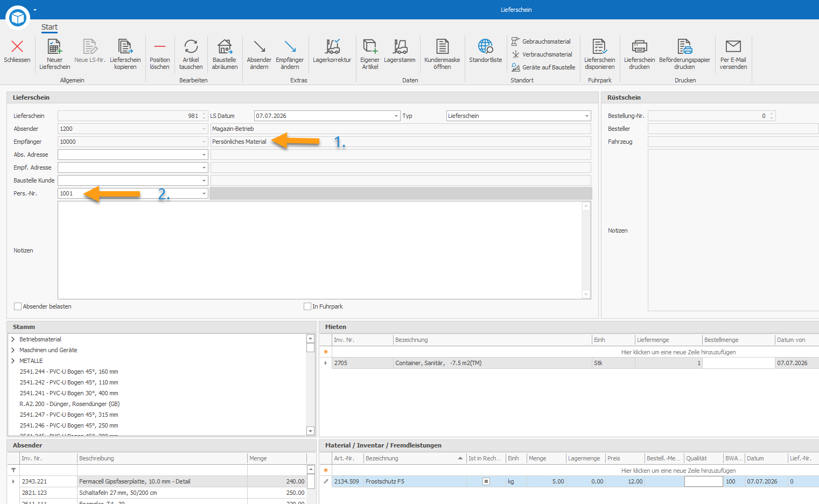
Task: Click Gebrauchsmaterial button in Standort group
Action: pos(541,41)
